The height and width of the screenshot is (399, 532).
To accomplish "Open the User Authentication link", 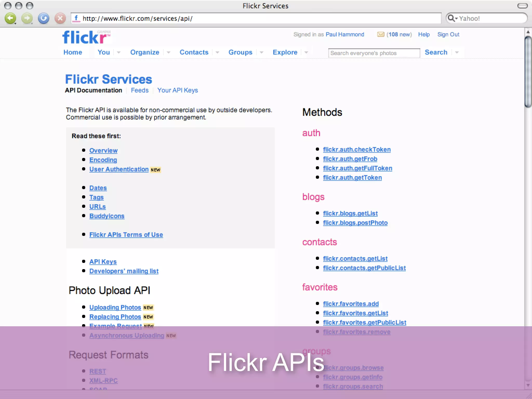I will (119, 169).
